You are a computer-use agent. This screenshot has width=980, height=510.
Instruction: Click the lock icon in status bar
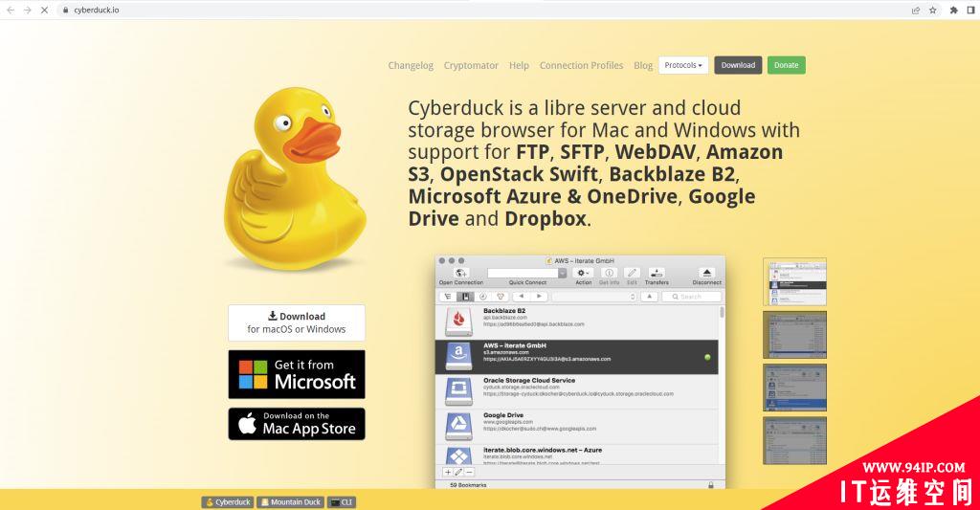[x=711, y=485]
